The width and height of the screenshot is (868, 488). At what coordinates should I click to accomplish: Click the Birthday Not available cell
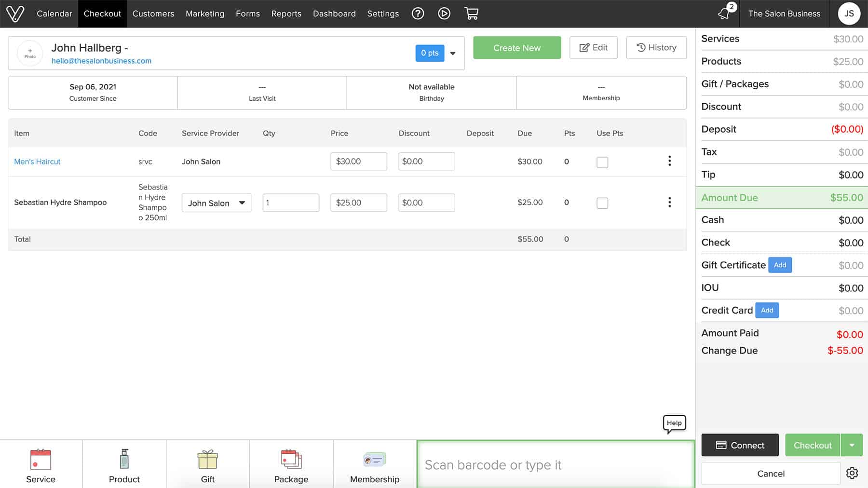point(432,93)
